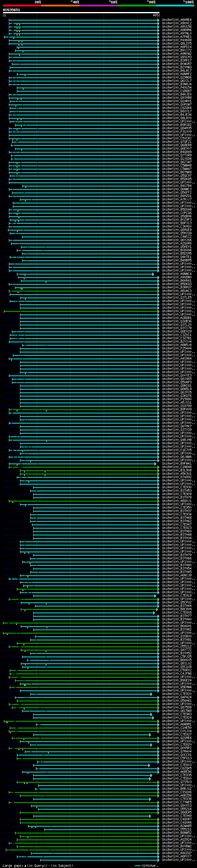Select the UniRef100_Q3SB00 label
Image resolution: width=197 pixels, height=868 pixels.
point(176,636)
